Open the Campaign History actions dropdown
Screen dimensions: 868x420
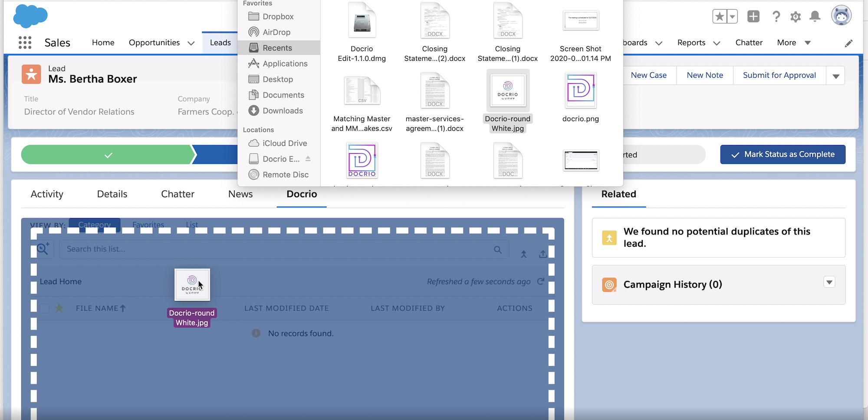click(829, 282)
